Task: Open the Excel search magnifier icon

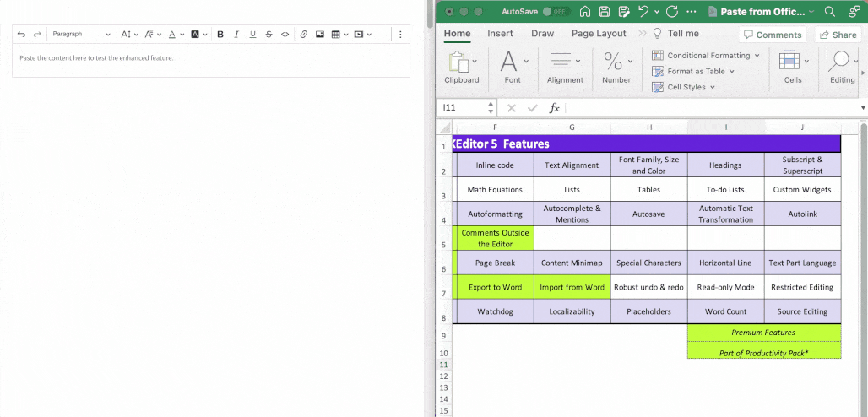Action: (829, 12)
